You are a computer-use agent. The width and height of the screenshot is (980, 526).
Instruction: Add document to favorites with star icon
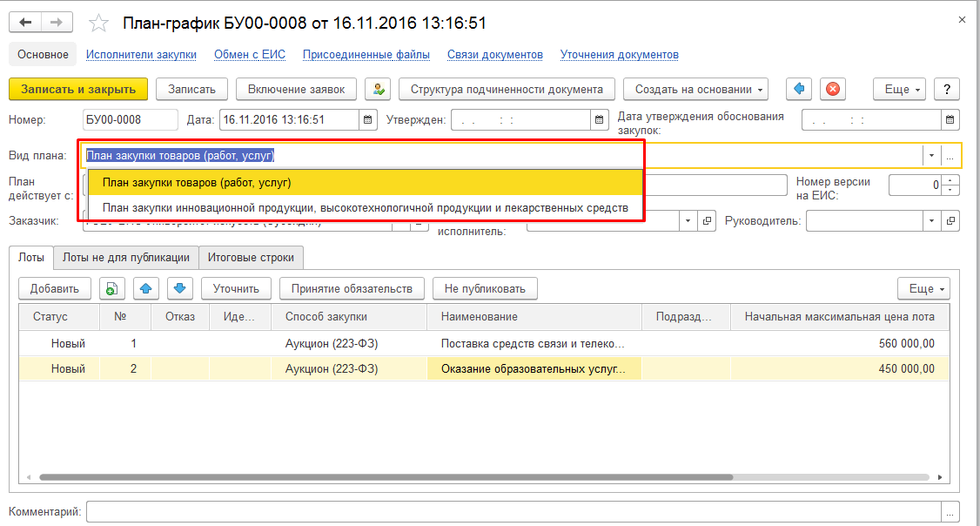pos(98,24)
